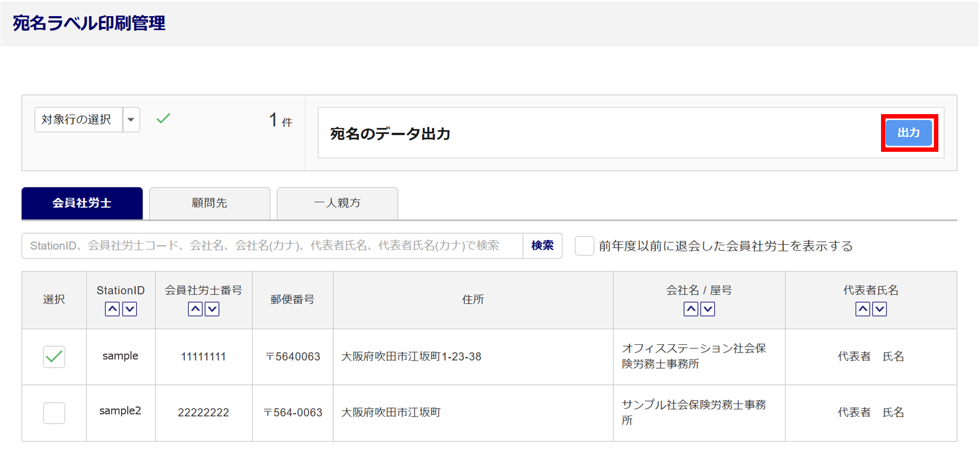Focus the StationID search input field

[x=272, y=246]
